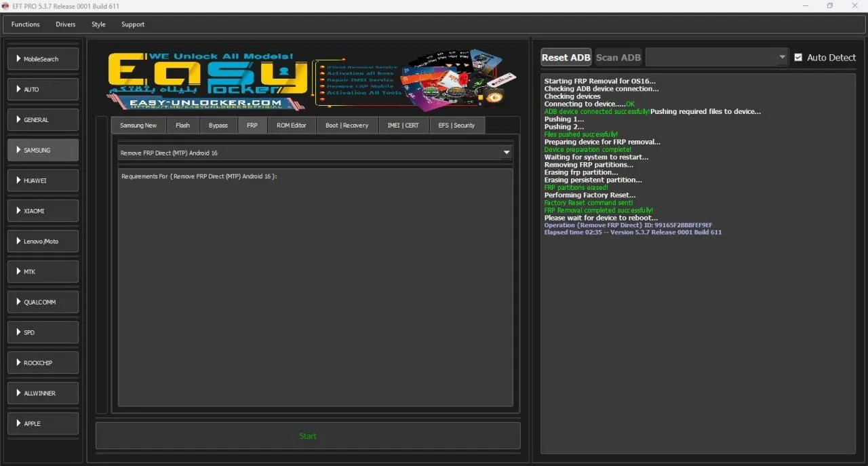868x466 pixels.
Task: Open the Remove FRP Direct operation dropdown
Action: (506, 153)
